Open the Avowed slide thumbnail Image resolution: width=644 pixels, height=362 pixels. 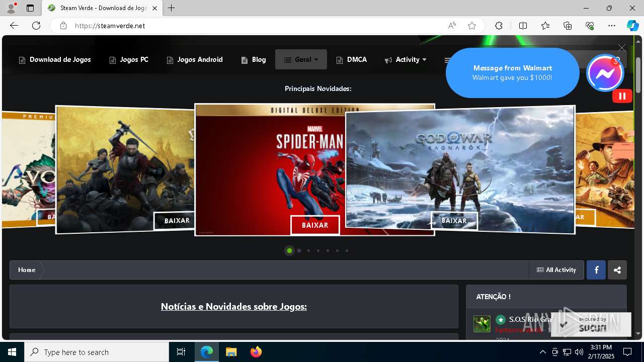click(29, 168)
